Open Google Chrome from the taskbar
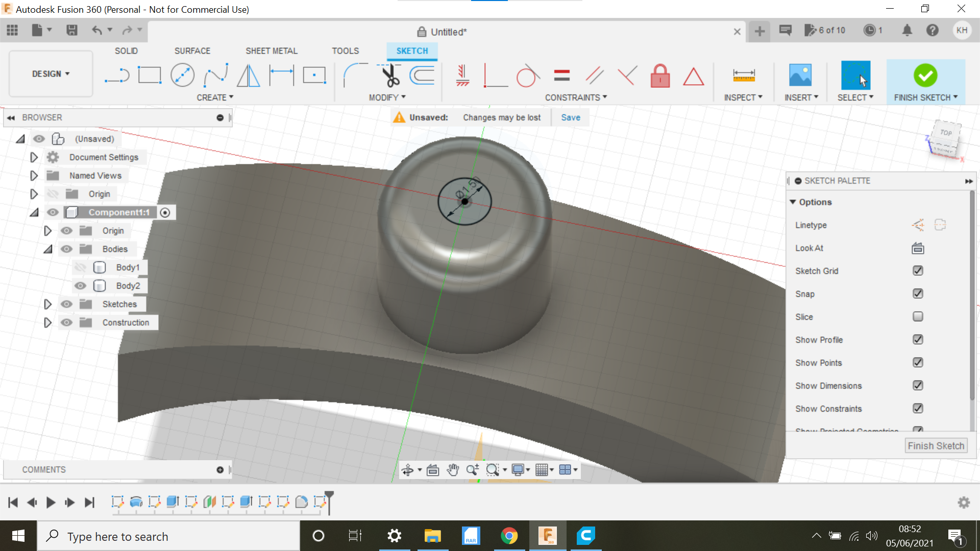The width and height of the screenshot is (980, 551). [x=509, y=536]
